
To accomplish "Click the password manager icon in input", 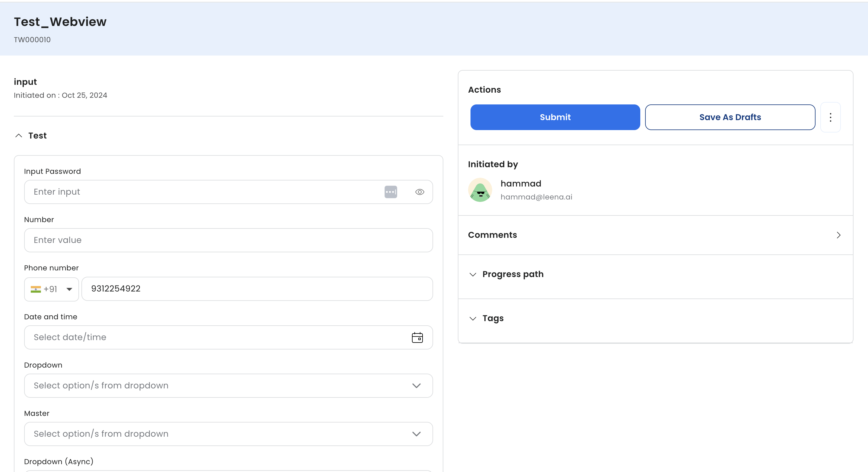I will tap(391, 192).
